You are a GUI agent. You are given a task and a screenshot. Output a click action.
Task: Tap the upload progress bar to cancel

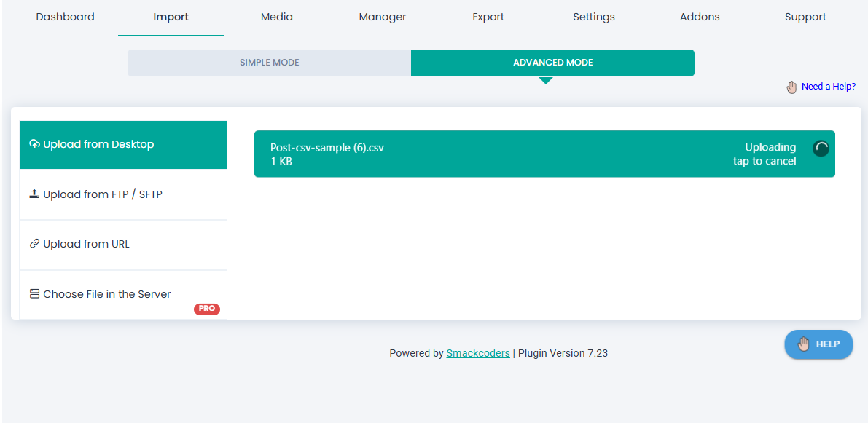[544, 154]
